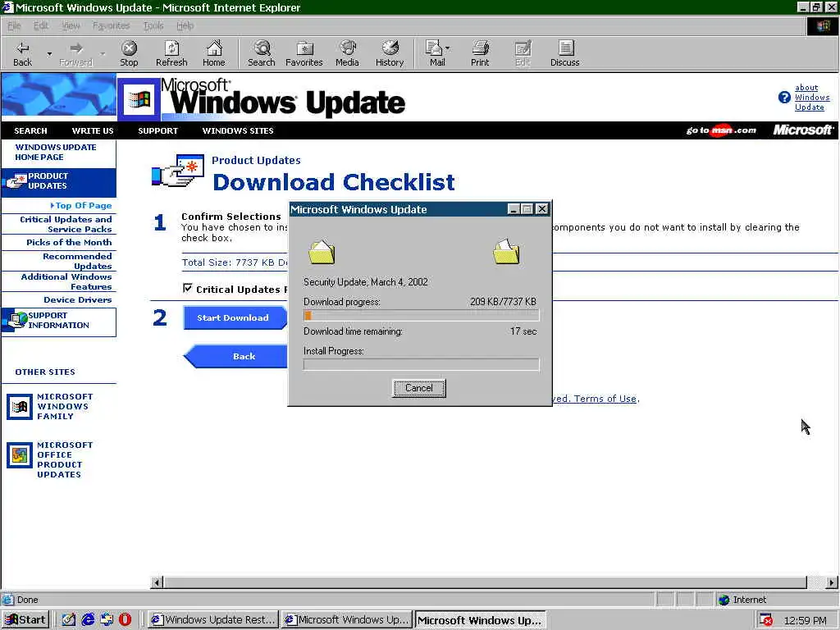This screenshot has height=630, width=840.
Task: Click the red Opera quick launch icon
Action: 125,620
